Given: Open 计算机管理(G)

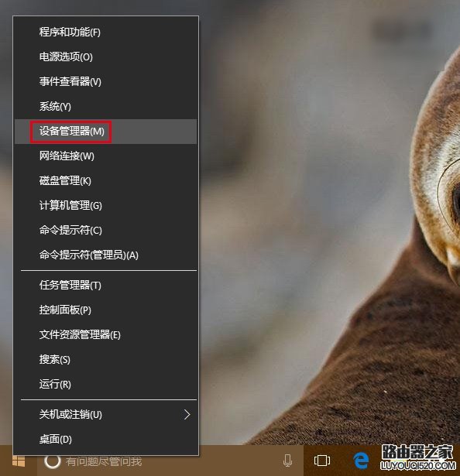Looking at the screenshot, I should coord(106,206).
